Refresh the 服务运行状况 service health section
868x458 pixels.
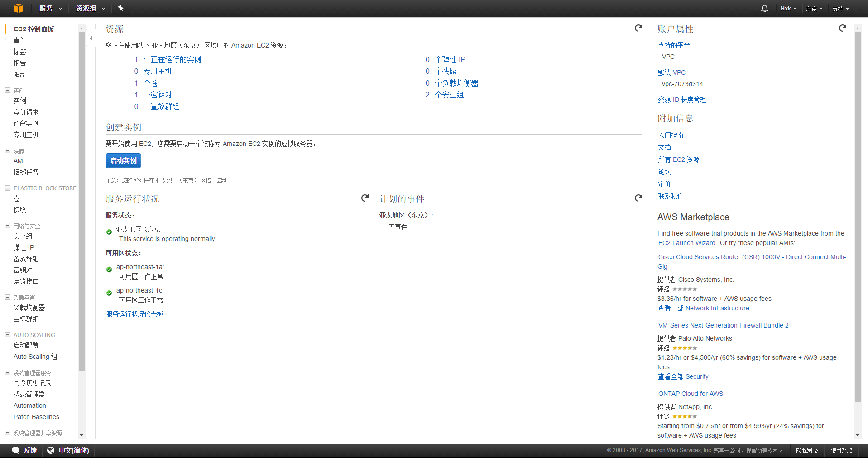tap(365, 198)
